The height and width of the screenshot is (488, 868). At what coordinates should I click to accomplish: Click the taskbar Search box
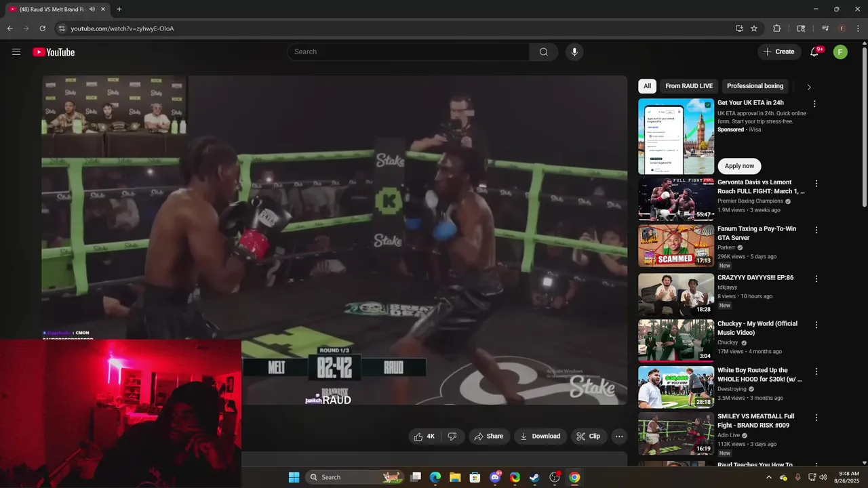coord(355,477)
